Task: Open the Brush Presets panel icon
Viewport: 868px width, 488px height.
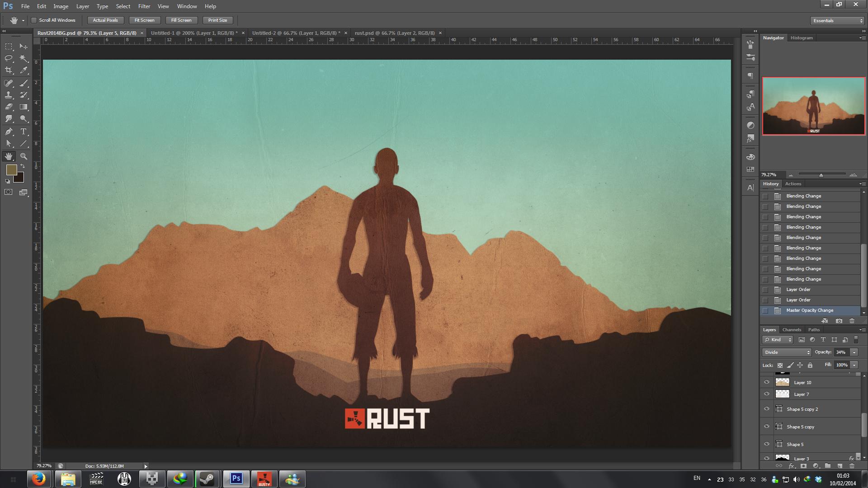Action: coord(750,57)
